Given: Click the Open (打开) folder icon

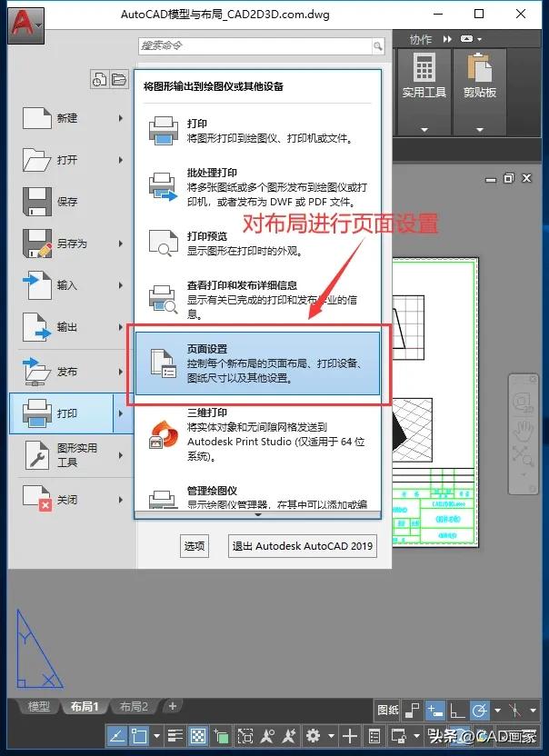Looking at the screenshot, I should (x=37, y=160).
